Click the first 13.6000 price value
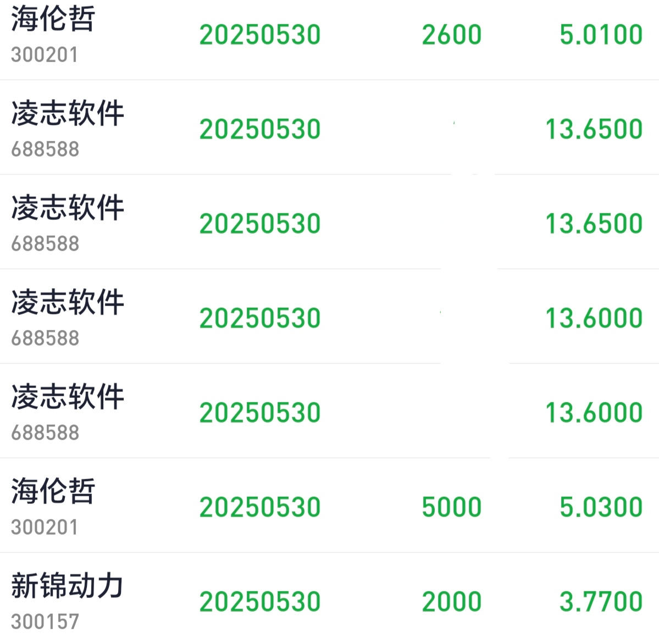 pos(594,318)
